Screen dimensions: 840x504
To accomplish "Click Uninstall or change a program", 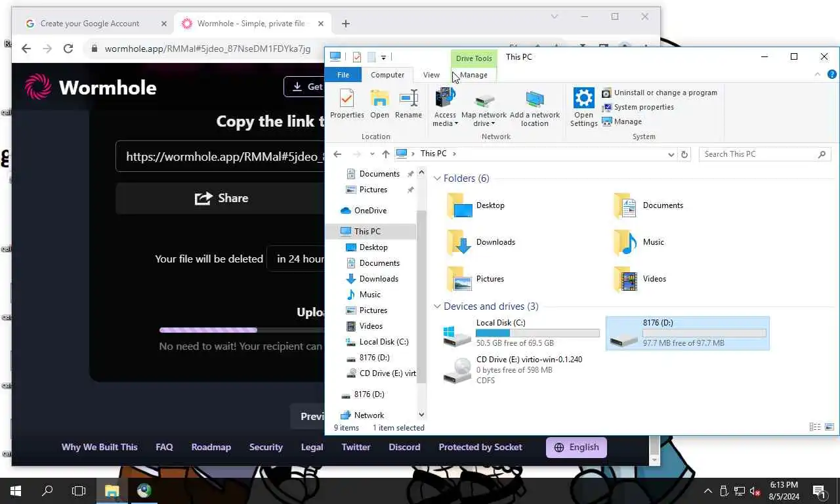I will pyautogui.click(x=660, y=93).
